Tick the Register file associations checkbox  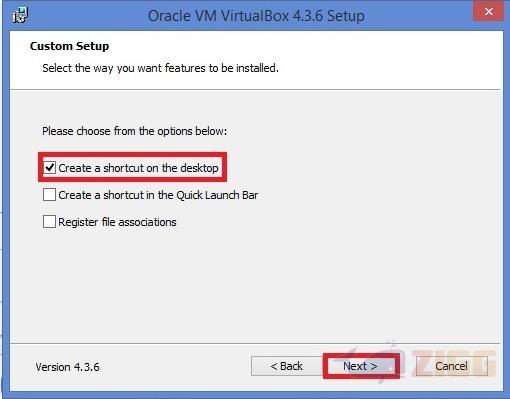(x=49, y=221)
